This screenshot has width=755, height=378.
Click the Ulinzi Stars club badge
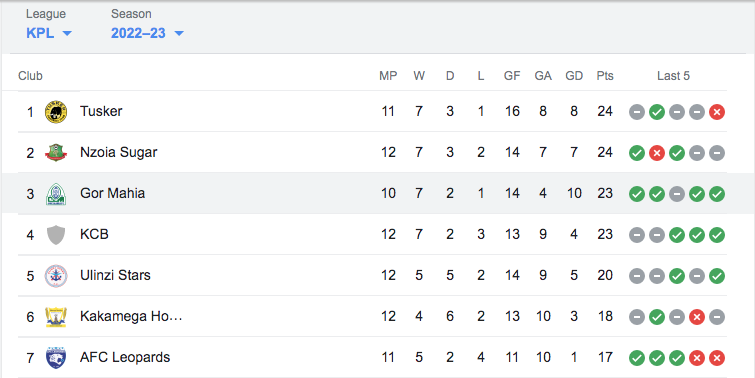(56, 276)
